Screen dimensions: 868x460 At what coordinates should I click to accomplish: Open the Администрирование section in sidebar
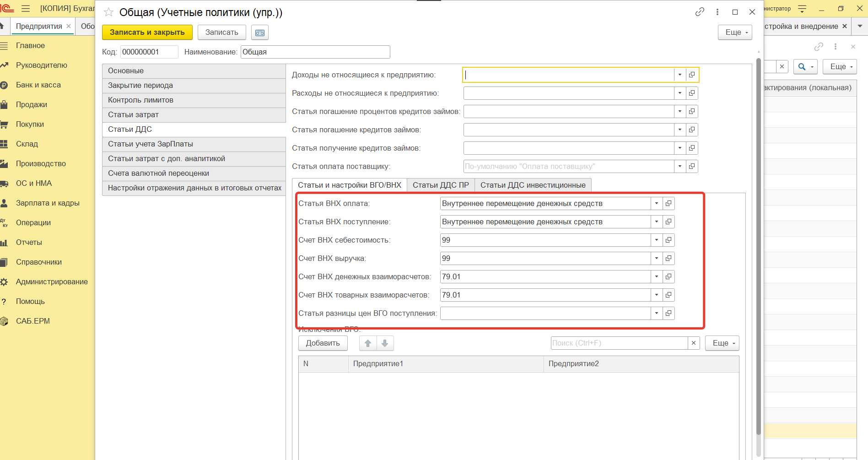coord(52,282)
